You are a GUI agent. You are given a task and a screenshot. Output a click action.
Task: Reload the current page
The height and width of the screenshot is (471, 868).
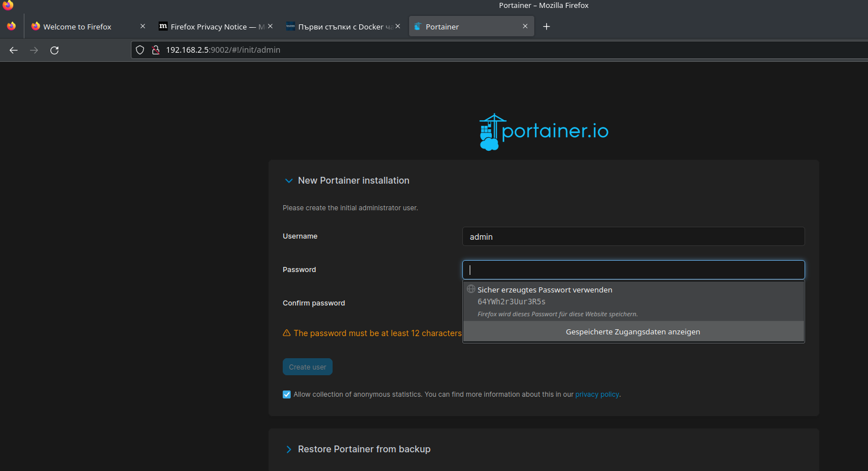point(54,50)
